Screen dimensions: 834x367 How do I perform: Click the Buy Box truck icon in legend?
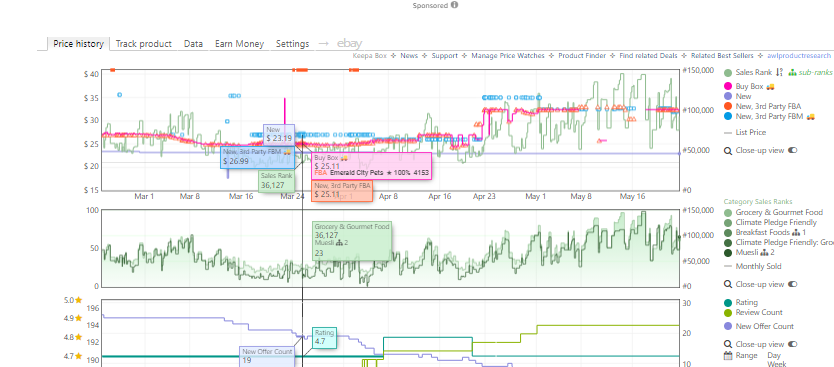tap(770, 86)
